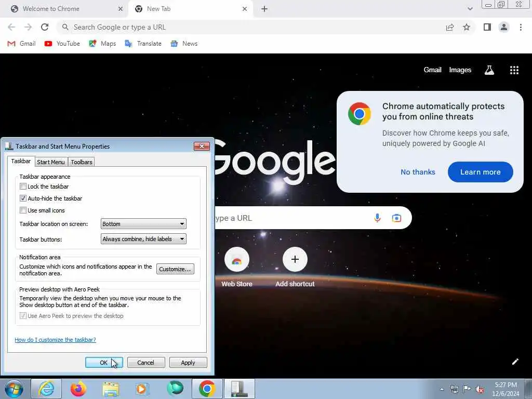Image resolution: width=532 pixels, height=399 pixels.
Task: Share this page icon in address bar
Action: coord(450,27)
